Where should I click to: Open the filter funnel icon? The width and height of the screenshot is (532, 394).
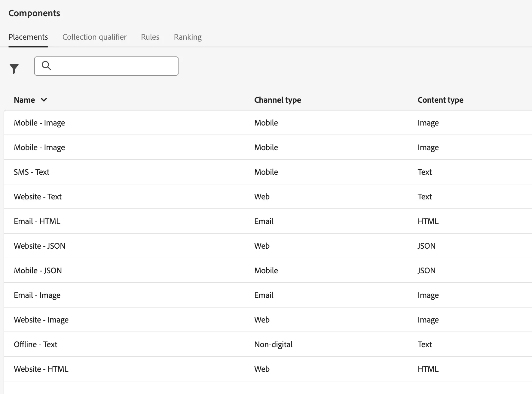click(14, 69)
